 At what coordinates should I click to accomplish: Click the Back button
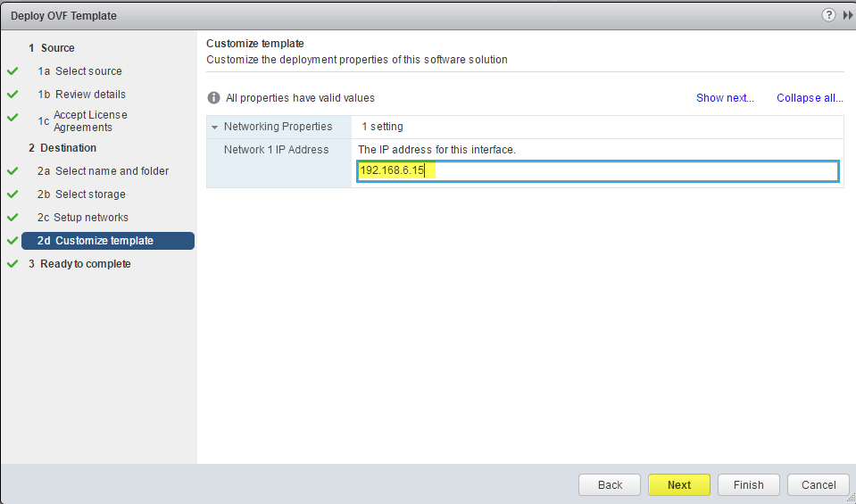point(610,485)
